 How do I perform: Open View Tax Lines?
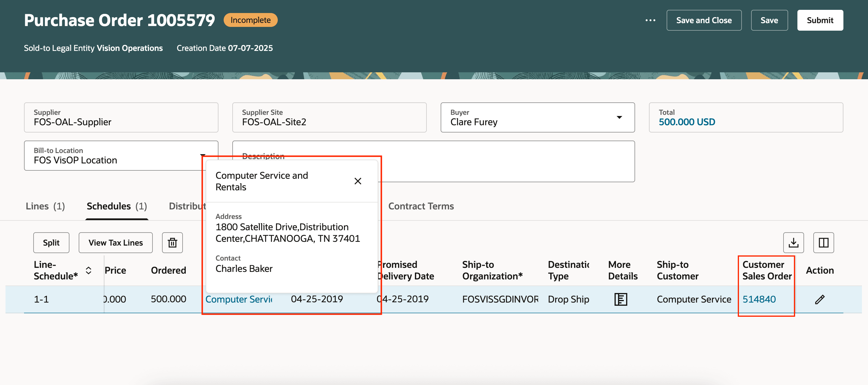[x=115, y=242]
